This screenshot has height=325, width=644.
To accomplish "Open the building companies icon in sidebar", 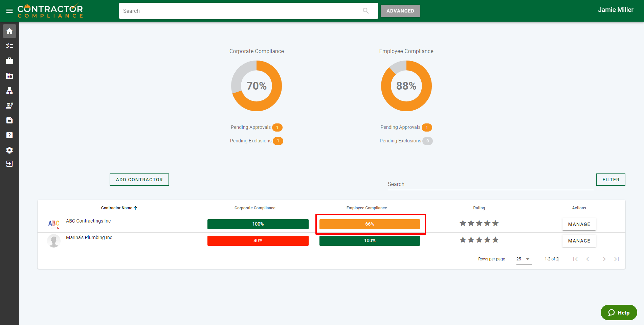I will (x=9, y=76).
